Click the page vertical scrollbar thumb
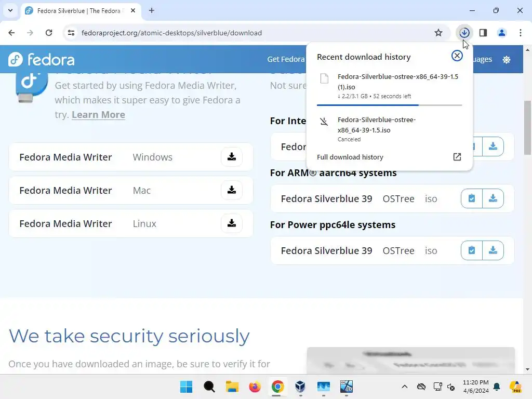This screenshot has height=399, width=532. coord(527,127)
